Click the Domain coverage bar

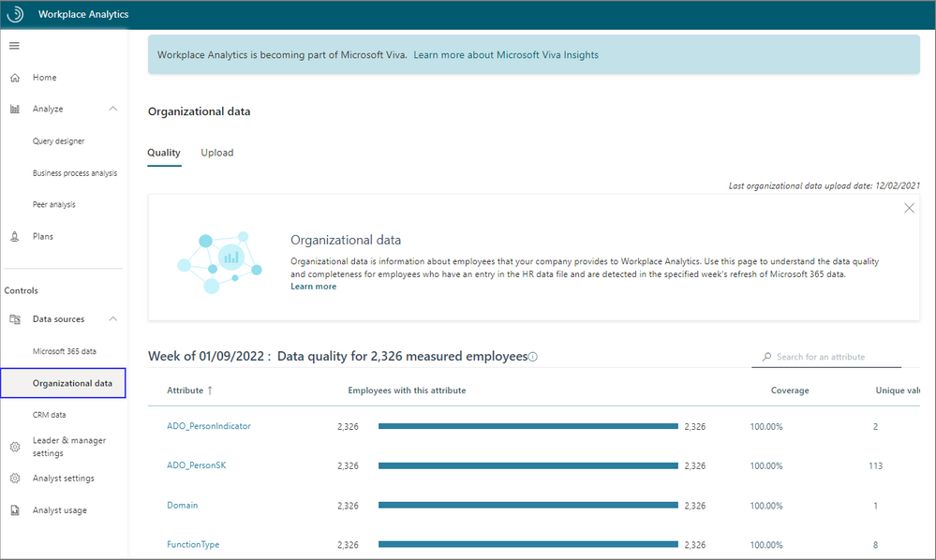click(528, 506)
